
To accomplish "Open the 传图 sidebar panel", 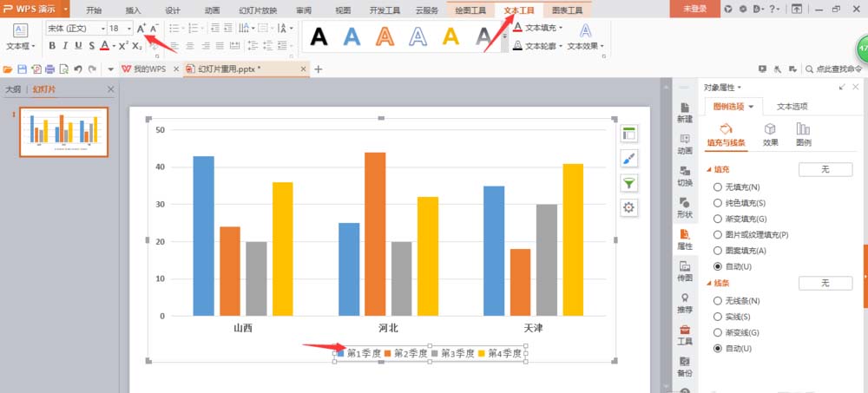I will point(685,272).
